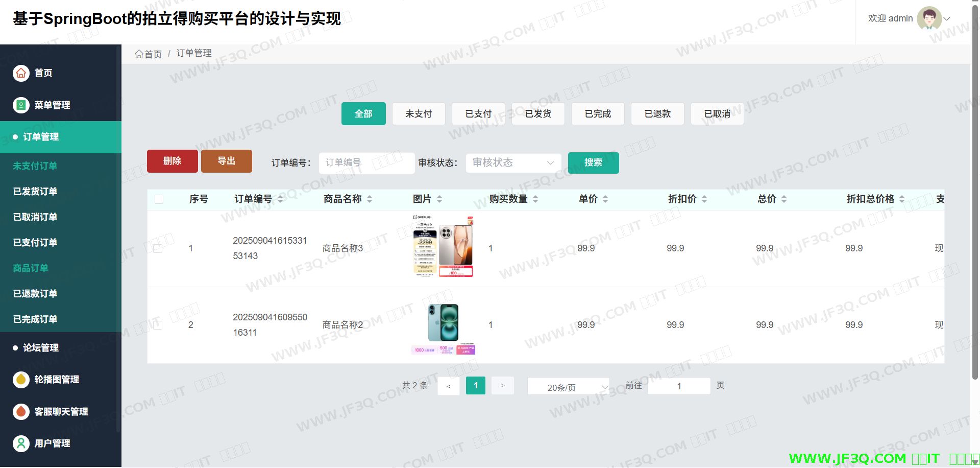This screenshot has width=980, height=468.
Task: Check the checkbox for order row 1
Action: point(158,248)
